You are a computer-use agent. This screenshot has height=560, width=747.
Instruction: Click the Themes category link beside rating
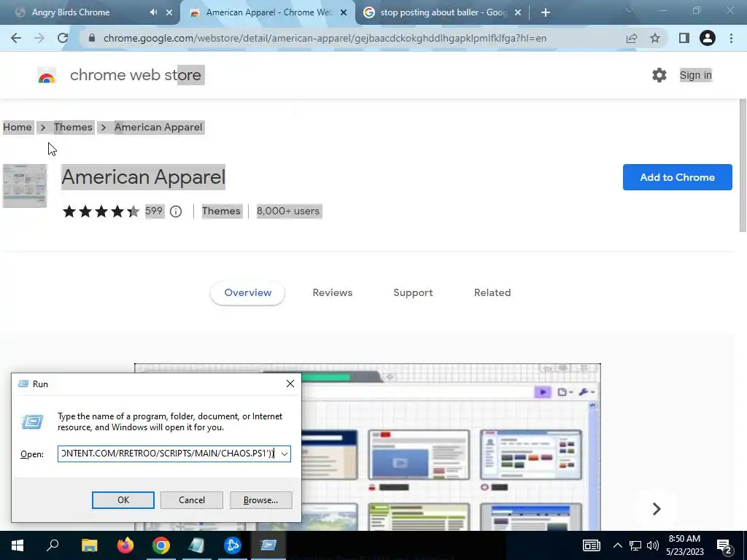pos(221,211)
